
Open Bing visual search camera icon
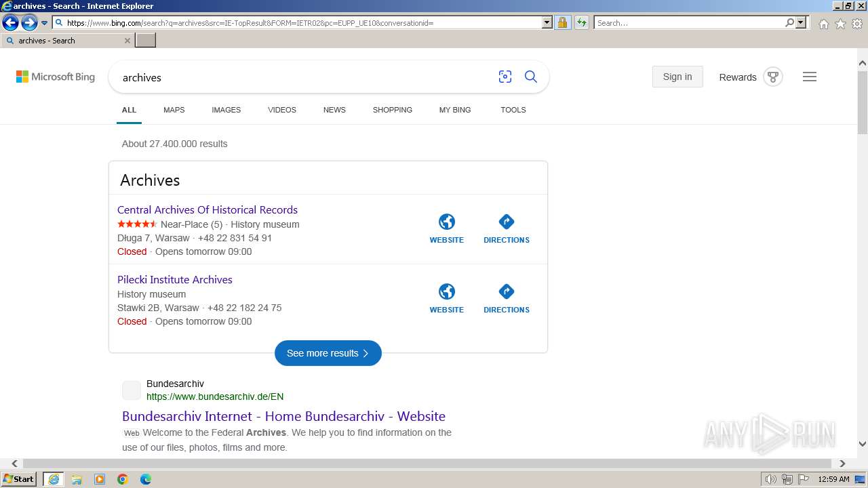[x=505, y=77]
